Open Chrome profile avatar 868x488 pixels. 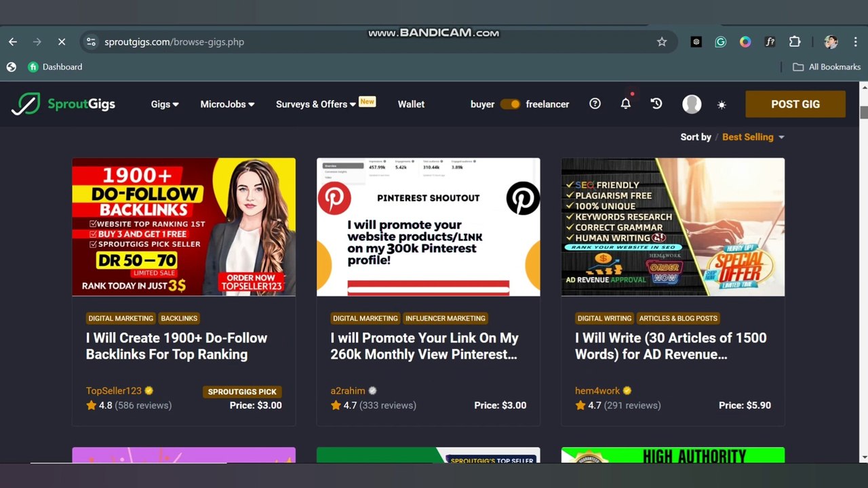pos(831,42)
